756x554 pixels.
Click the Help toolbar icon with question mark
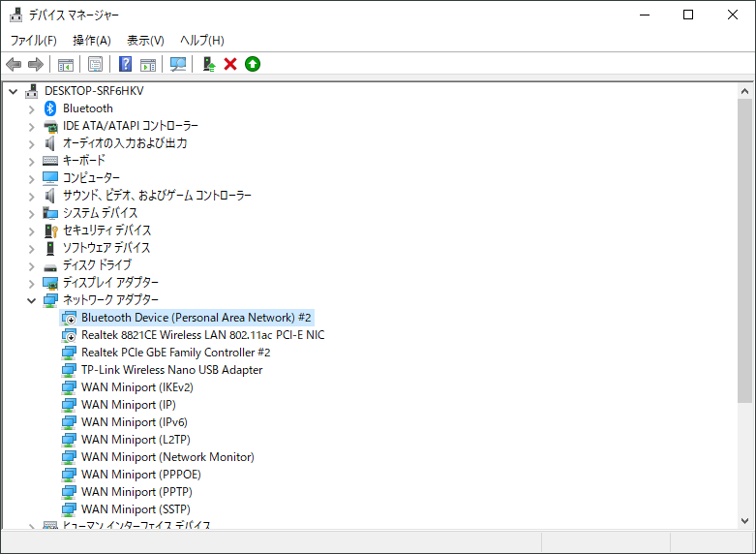click(x=125, y=64)
